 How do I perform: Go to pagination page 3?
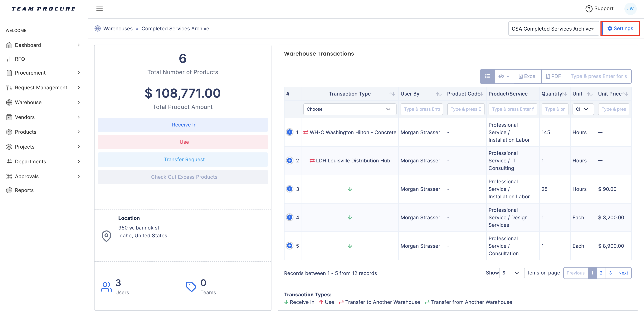coord(610,273)
